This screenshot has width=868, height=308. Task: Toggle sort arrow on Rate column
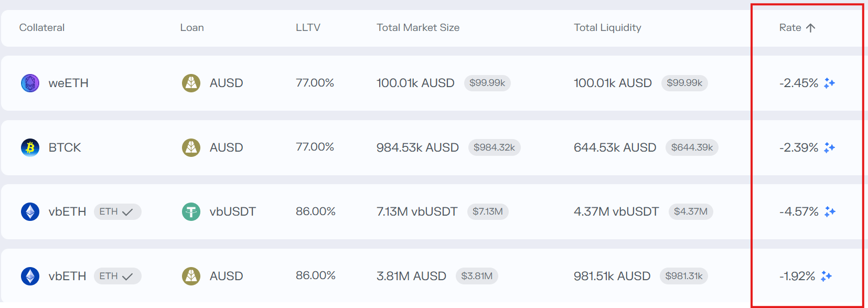[x=810, y=28]
